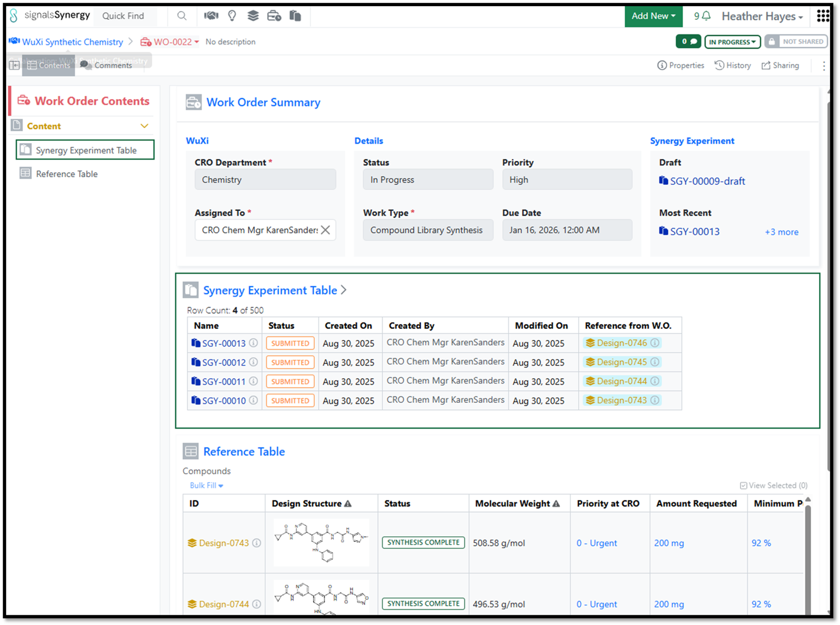Open the Heather Hayes user menu
The height and width of the screenshot is (625, 840).
[x=762, y=17]
